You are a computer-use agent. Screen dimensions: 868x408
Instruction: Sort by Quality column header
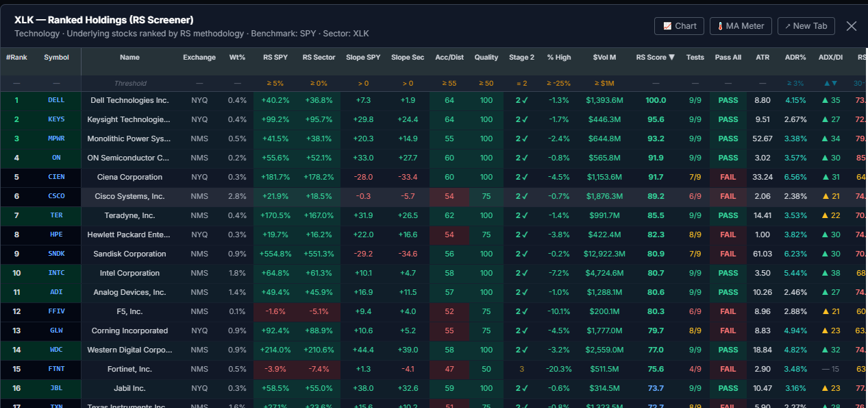pyautogui.click(x=486, y=58)
